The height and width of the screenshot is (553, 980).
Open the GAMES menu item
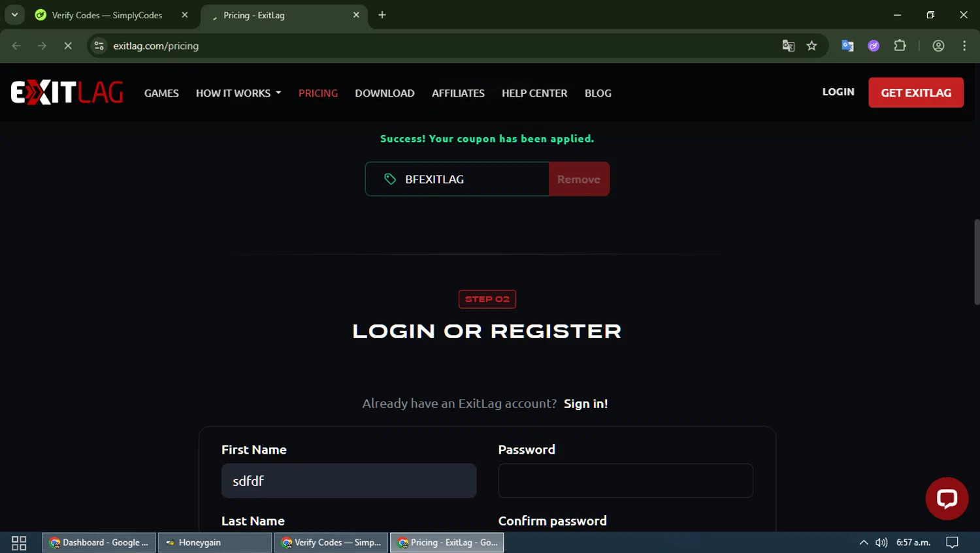pyautogui.click(x=161, y=93)
